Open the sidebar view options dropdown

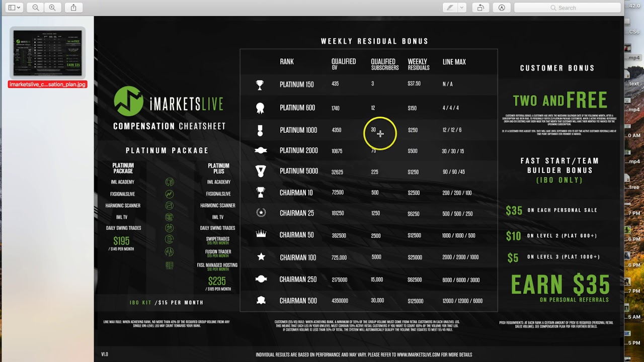(x=14, y=8)
